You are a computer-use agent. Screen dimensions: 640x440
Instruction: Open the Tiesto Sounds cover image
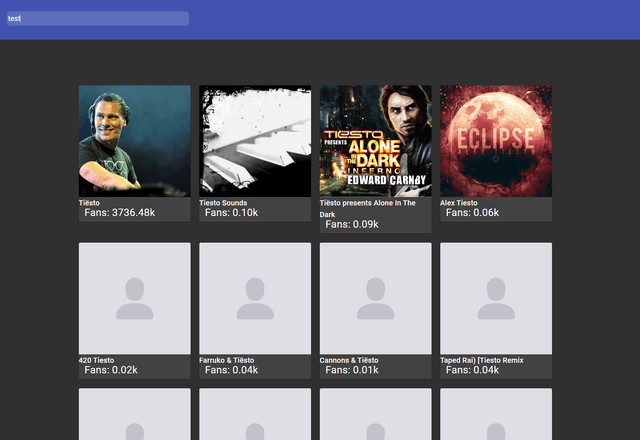point(255,141)
